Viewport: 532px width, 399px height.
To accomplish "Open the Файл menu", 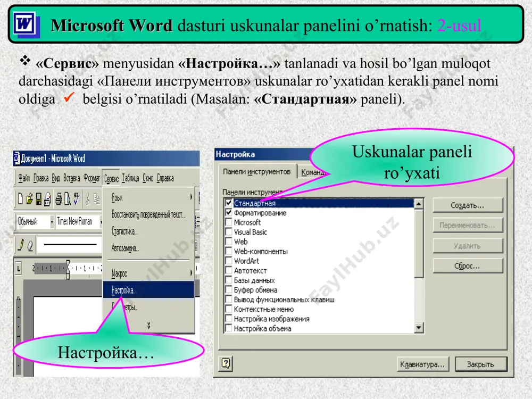I will (x=24, y=178).
